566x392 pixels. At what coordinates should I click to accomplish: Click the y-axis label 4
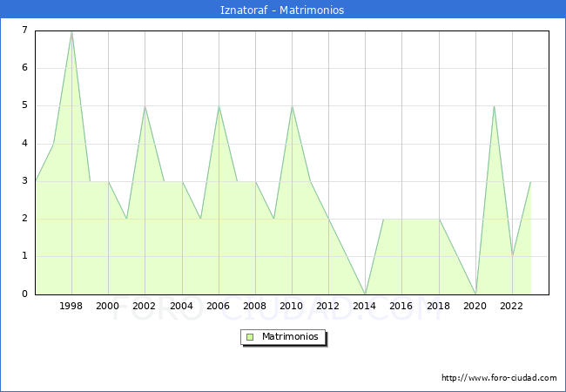coord(24,143)
